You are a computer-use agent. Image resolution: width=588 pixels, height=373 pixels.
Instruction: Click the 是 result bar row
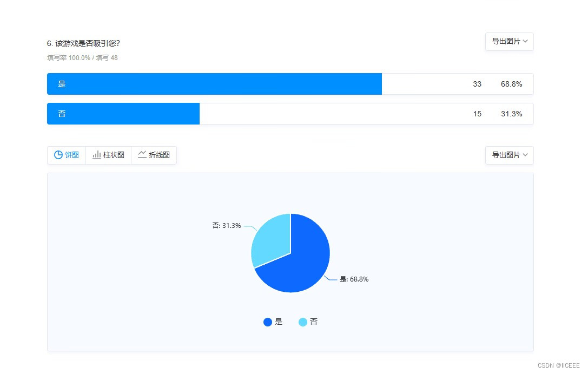290,84
